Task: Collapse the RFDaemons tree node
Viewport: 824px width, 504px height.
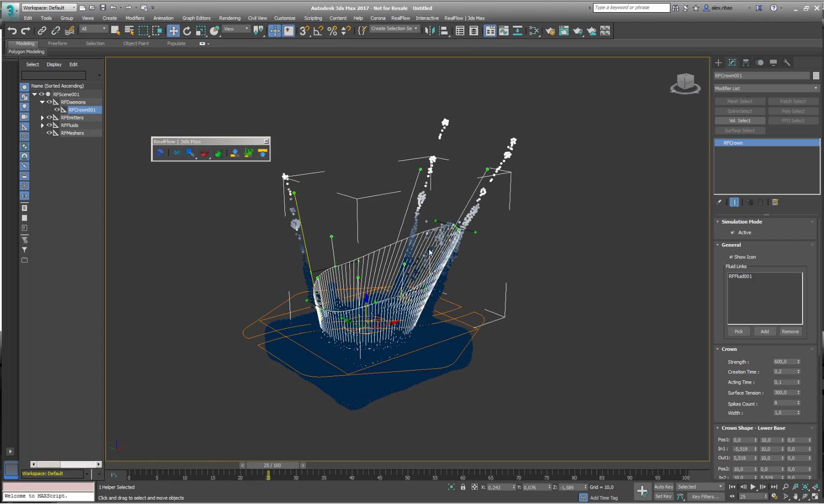Action: point(42,102)
